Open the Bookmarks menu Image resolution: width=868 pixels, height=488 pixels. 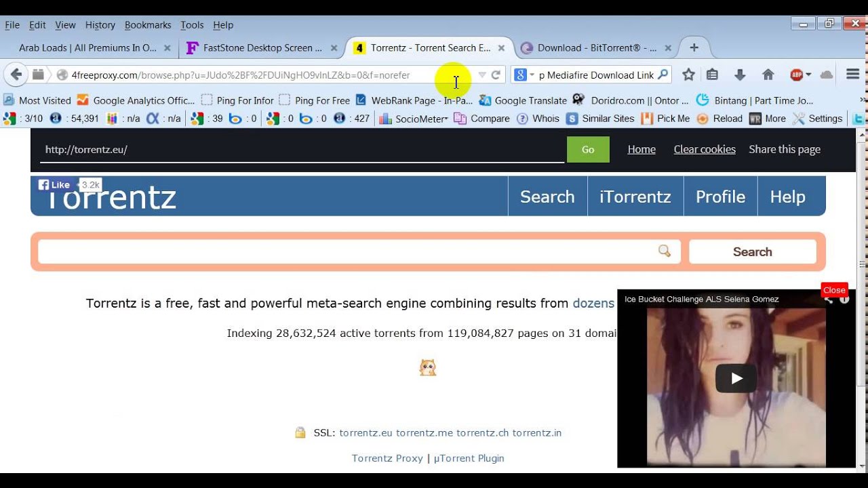(148, 24)
